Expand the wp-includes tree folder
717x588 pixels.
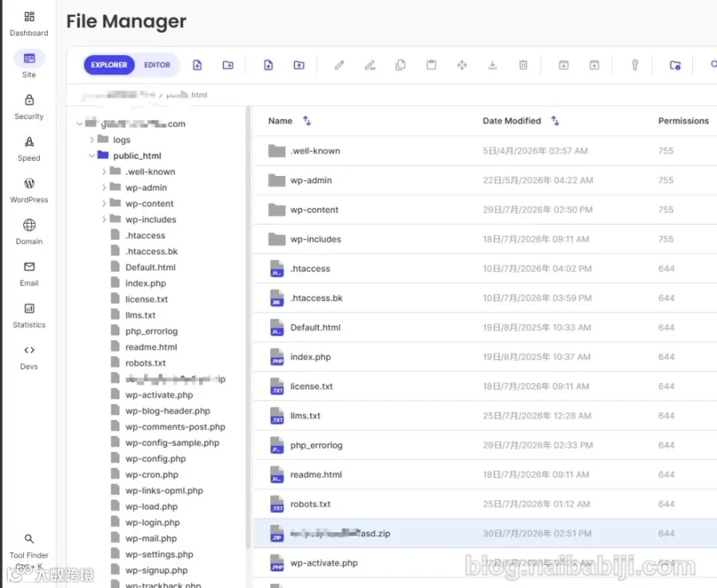click(x=104, y=219)
